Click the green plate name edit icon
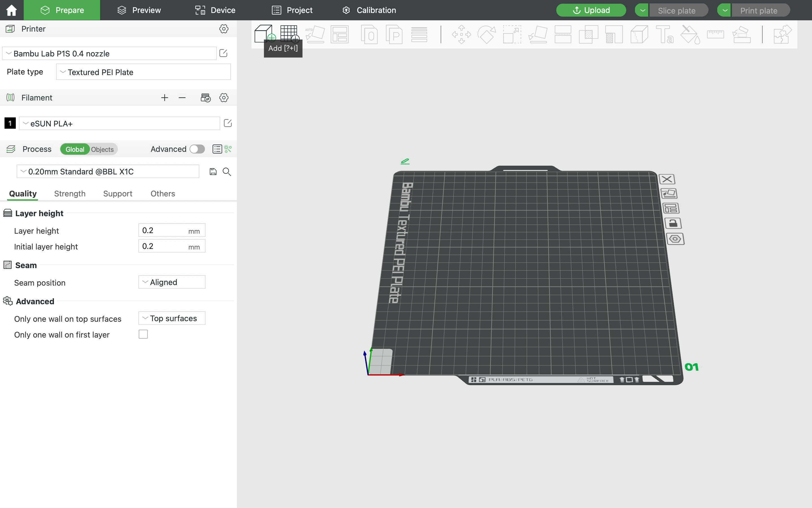 coord(405,161)
